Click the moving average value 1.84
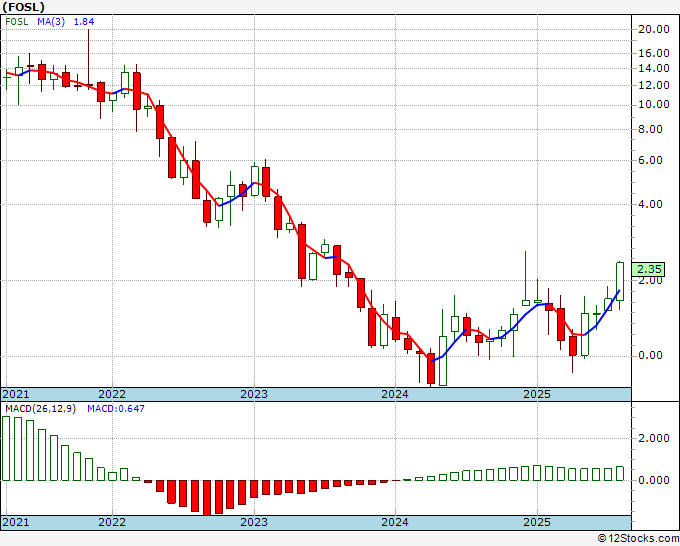The image size is (680, 546). click(x=83, y=22)
